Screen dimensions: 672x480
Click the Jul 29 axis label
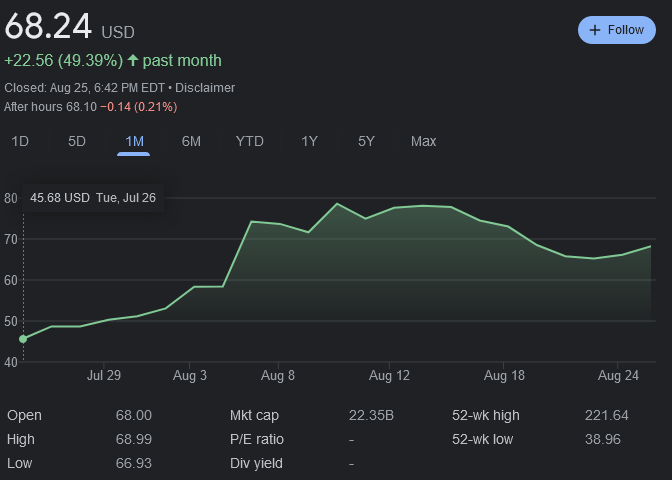(x=104, y=375)
